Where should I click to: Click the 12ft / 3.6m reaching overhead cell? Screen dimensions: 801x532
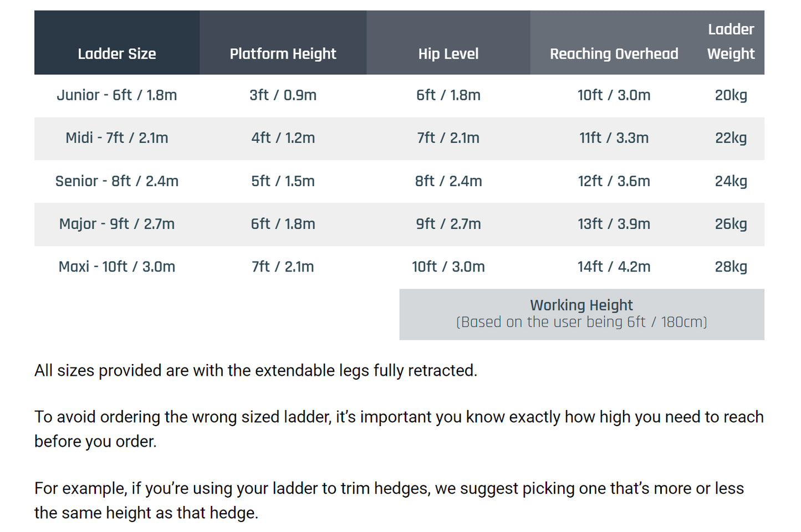click(614, 181)
